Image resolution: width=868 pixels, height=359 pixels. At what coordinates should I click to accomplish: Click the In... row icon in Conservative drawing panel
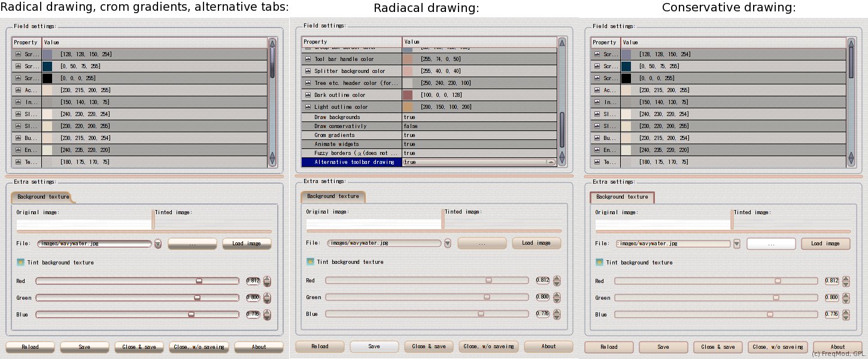pos(597,102)
